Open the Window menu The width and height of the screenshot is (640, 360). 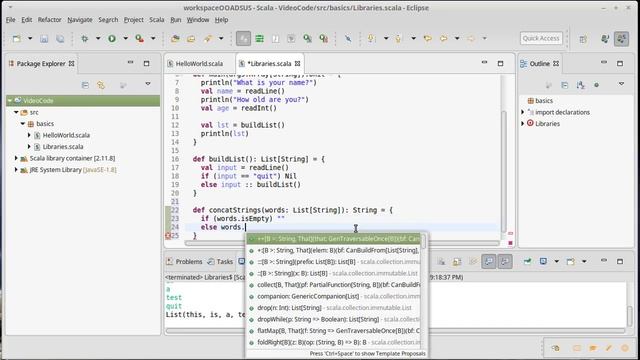[x=198, y=20]
